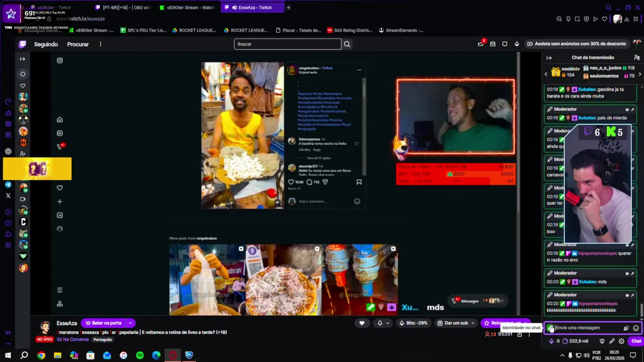Click the Instagram home icon in stream sidebar
Screen dimensions: 644x362
59,120
